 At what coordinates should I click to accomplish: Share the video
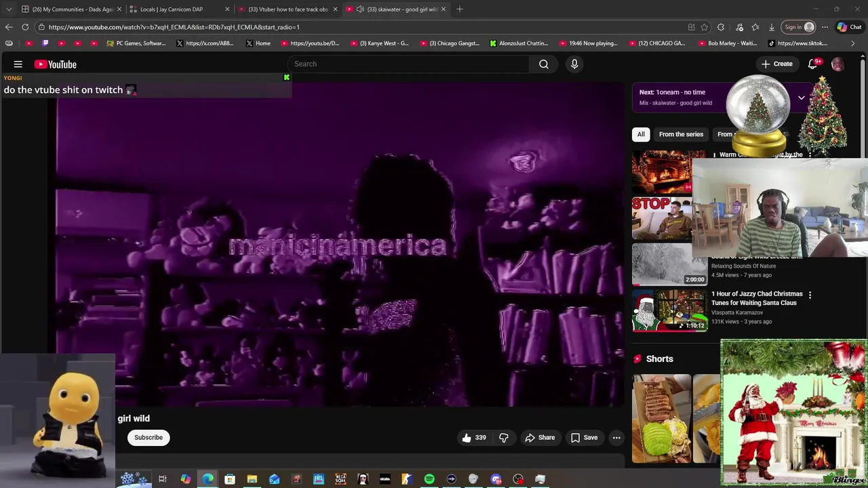(x=540, y=438)
